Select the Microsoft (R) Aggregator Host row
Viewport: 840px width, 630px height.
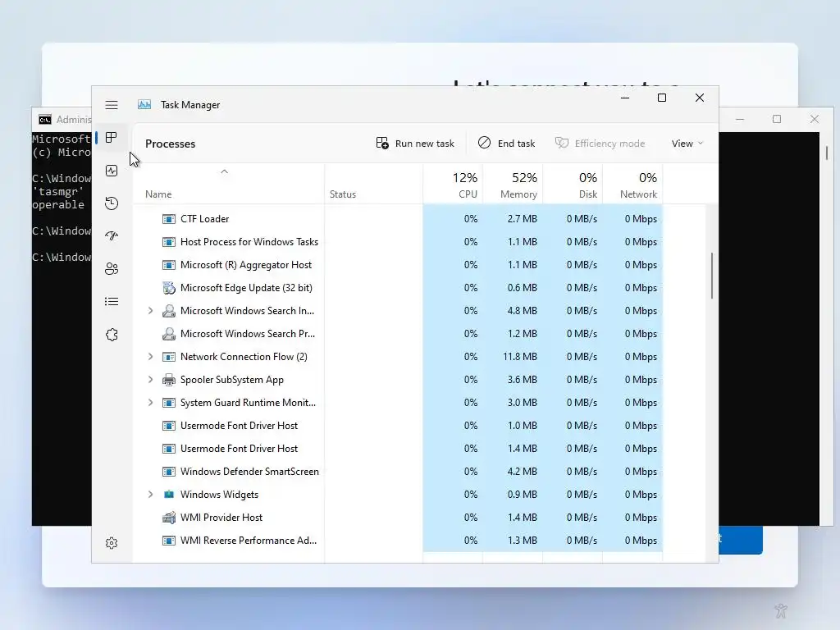coord(398,265)
